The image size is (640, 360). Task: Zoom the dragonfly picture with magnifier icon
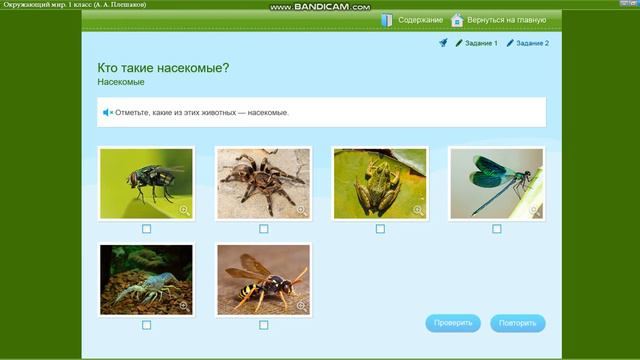click(535, 210)
